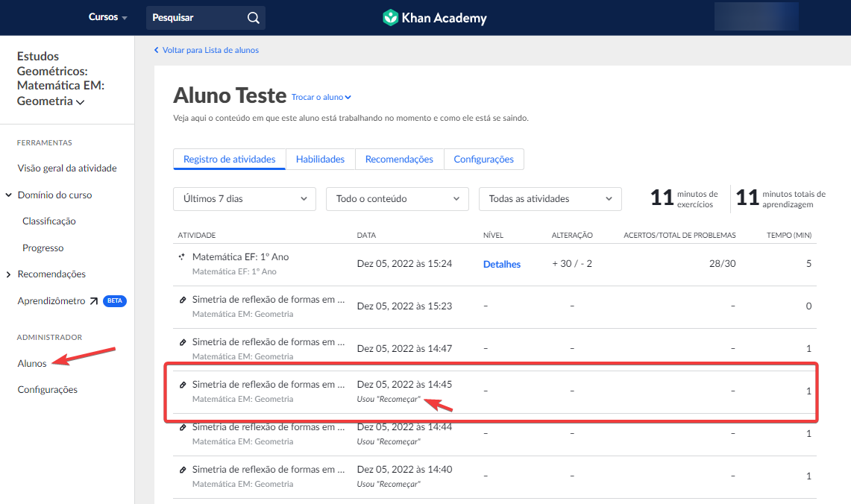Open the Matemática EF: 1º Ano activity

tap(240, 257)
